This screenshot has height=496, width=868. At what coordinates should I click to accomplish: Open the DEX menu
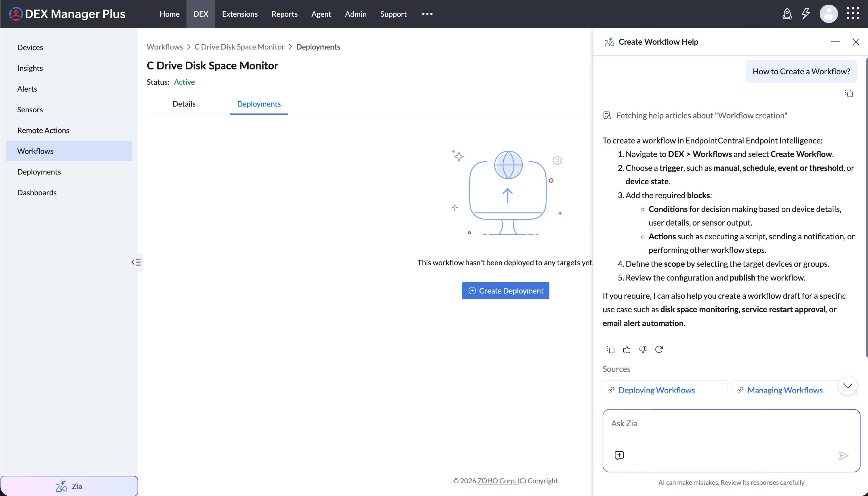201,14
